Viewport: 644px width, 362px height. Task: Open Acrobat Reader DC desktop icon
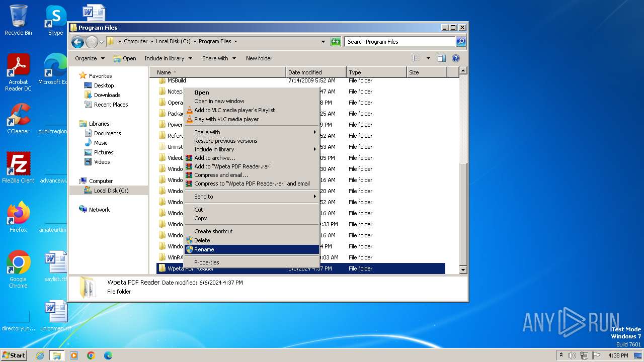pyautogui.click(x=18, y=72)
